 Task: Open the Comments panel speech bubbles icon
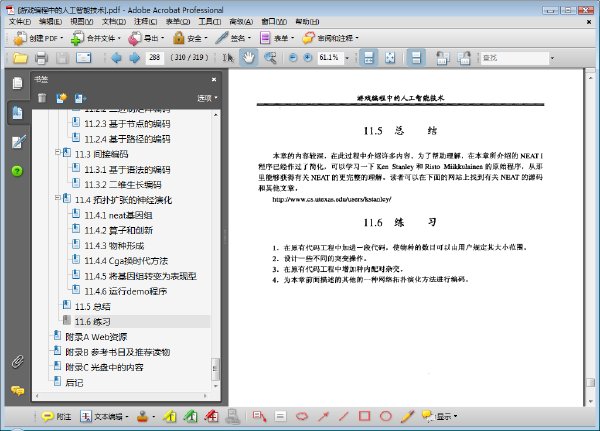tap(18, 390)
